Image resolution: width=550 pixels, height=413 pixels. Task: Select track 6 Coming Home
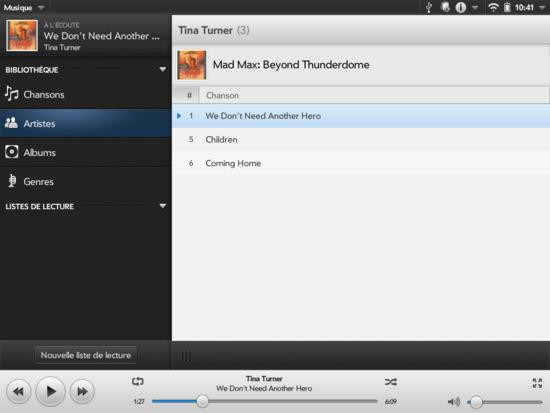(x=361, y=163)
